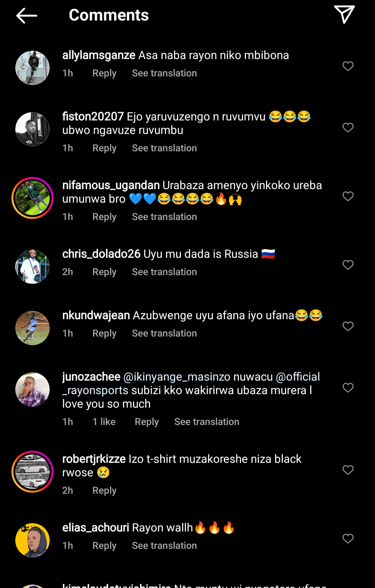Screen dimensions: 375x588
Task: Open robertjrkizze's story ring avatar
Action: (x=32, y=472)
